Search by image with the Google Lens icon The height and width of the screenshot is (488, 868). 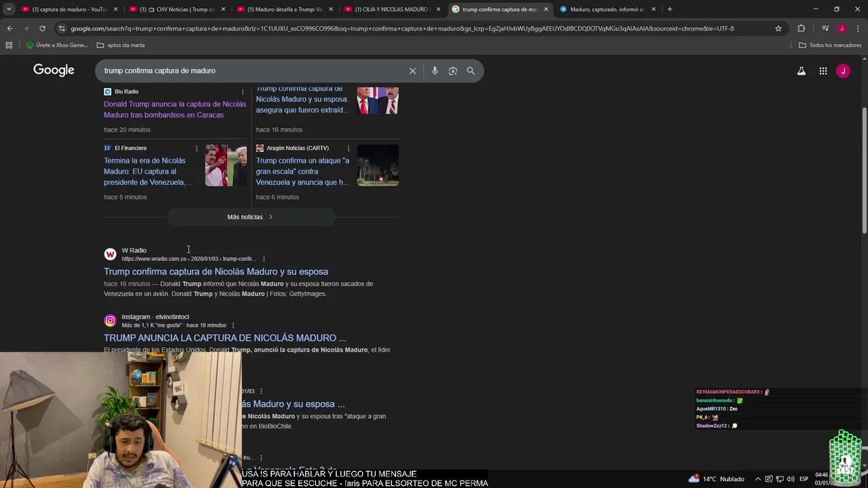pos(452,70)
